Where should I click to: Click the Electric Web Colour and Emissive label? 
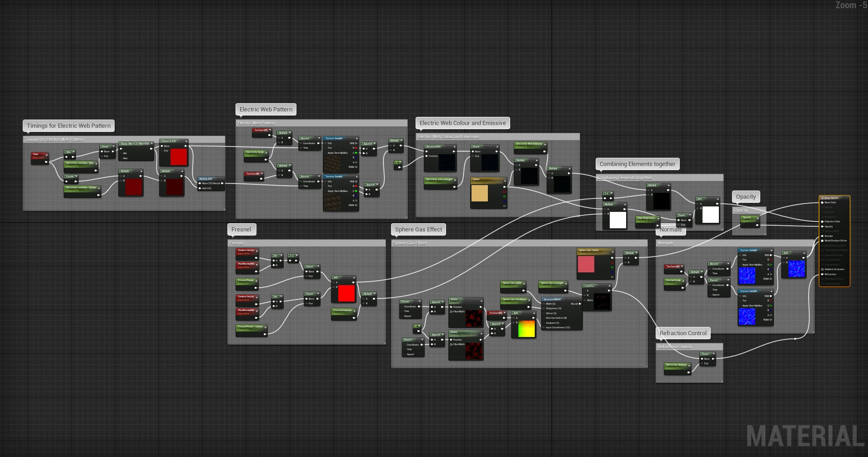[x=462, y=123]
